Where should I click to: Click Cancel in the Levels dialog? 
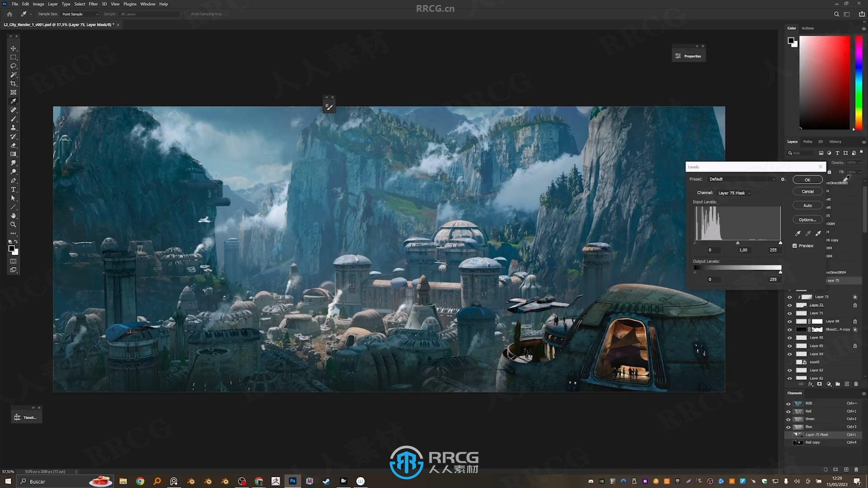[807, 192]
